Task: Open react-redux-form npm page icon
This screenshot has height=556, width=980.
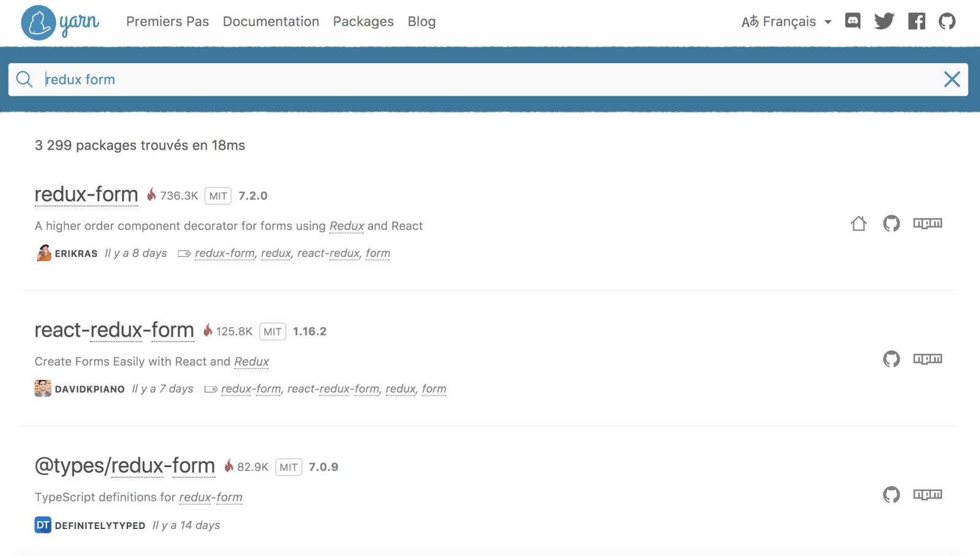Action: [927, 359]
